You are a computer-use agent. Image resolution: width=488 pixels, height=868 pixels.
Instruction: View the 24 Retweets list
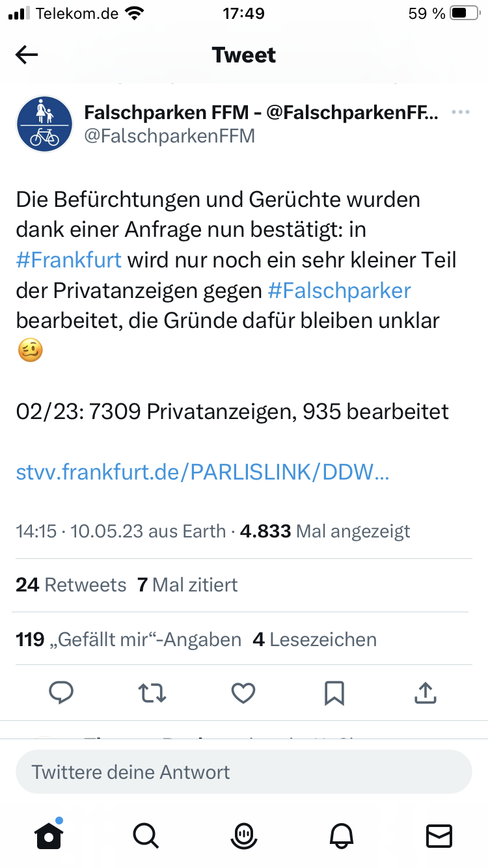pos(71,585)
